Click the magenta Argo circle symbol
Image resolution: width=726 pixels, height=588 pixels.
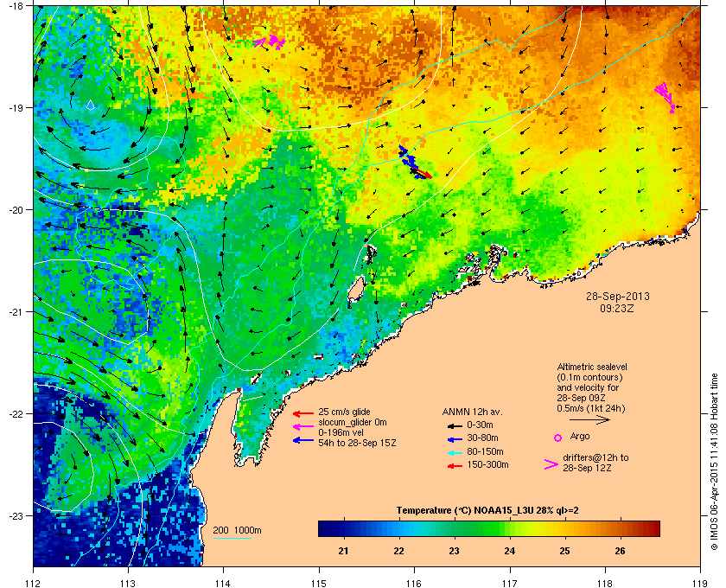point(558,438)
